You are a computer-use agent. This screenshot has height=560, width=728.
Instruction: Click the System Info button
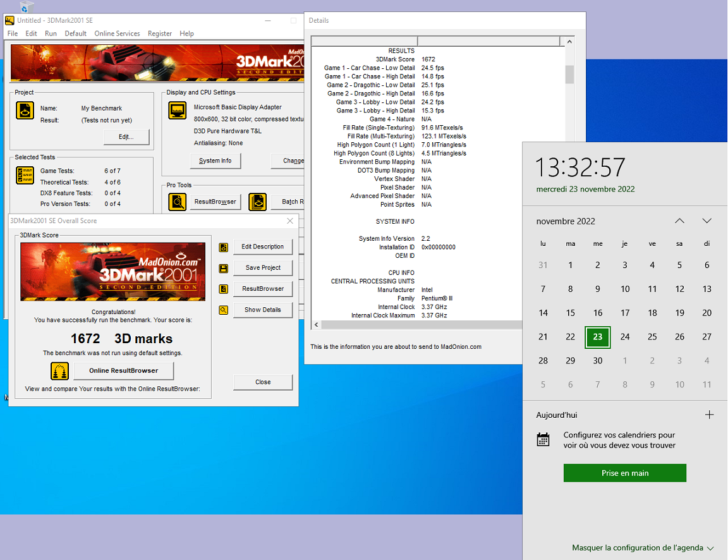pos(215,161)
